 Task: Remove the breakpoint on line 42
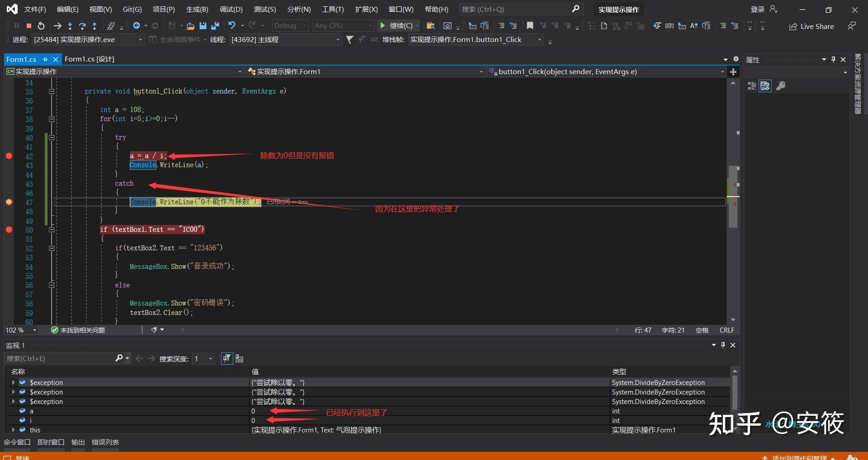pyautogui.click(x=9, y=156)
